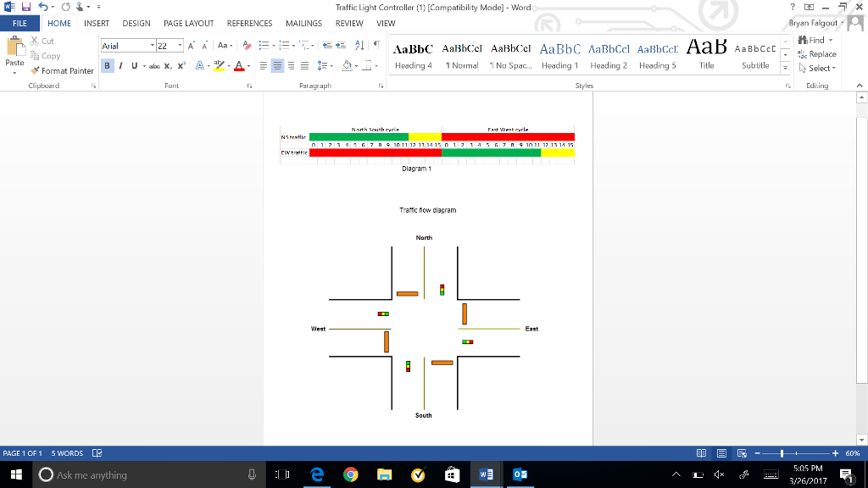Cut the selection
This screenshot has height=488, width=868.
tap(42, 41)
